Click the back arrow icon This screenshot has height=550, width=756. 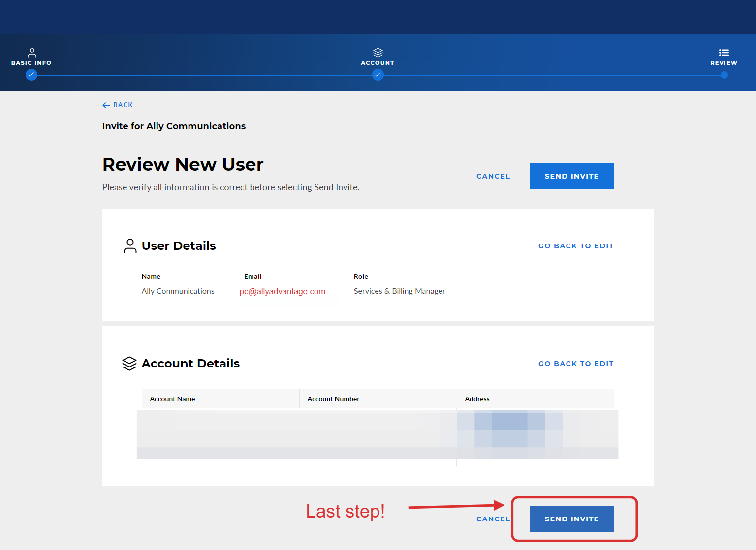pos(106,105)
